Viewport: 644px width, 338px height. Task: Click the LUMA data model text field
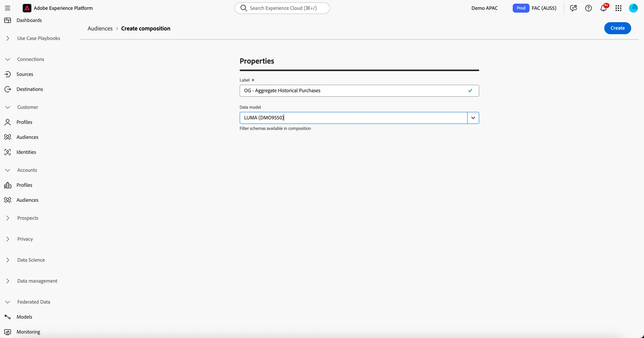(x=353, y=118)
